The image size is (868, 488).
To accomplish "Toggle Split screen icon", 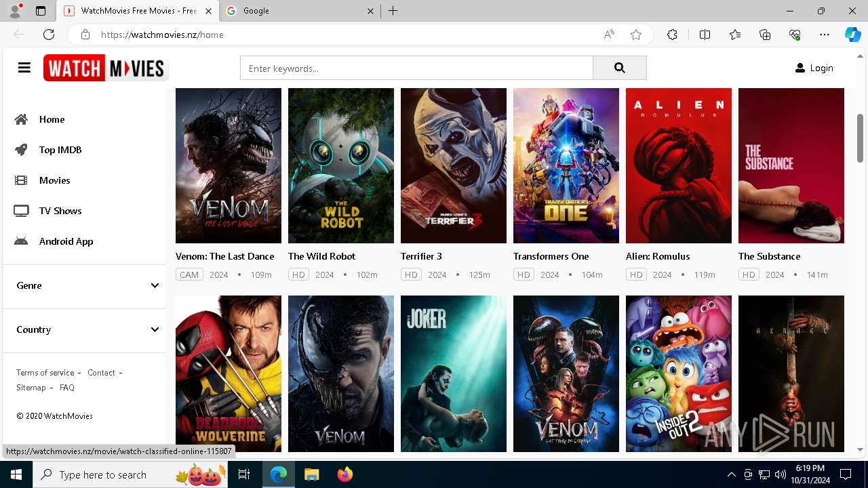I will (705, 35).
